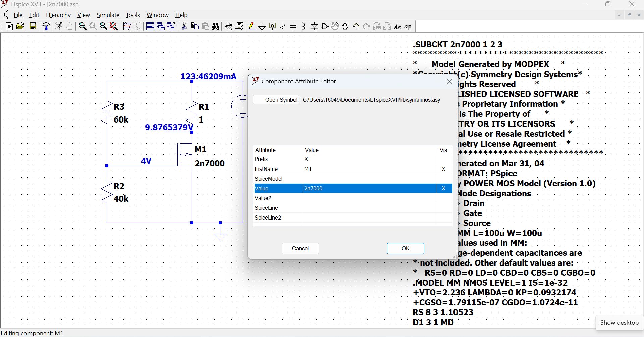Zoom in using the magnifier plus icon

point(83,27)
